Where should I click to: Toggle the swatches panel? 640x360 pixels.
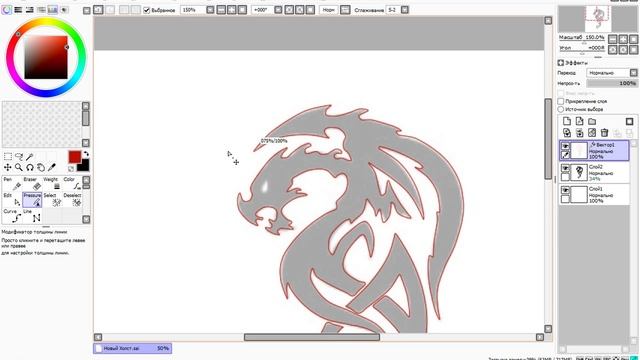click(53, 10)
